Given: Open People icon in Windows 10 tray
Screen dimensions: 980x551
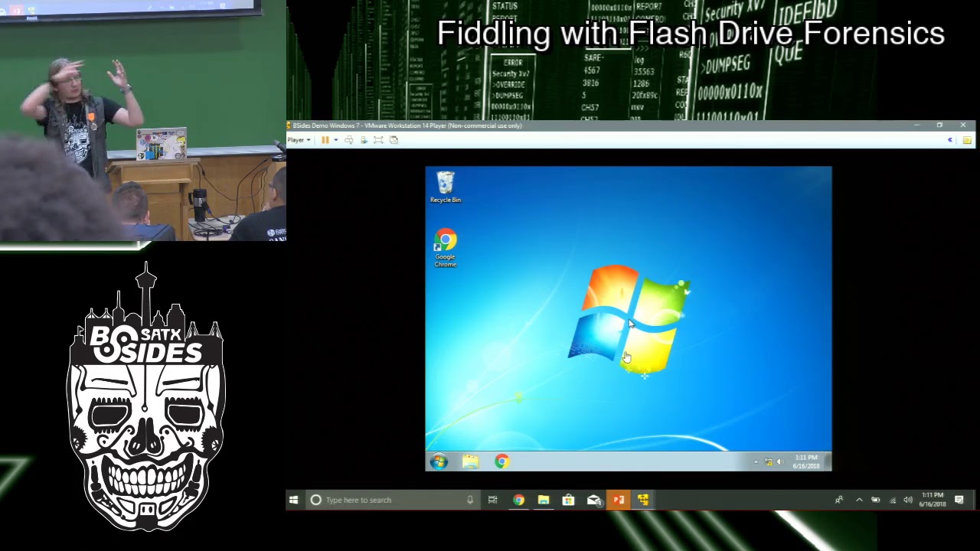Looking at the screenshot, I should [839, 500].
